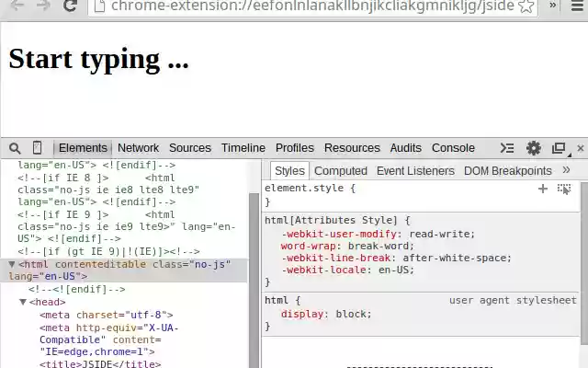Click the word-wrap break-word value
This screenshot has width=588, height=368.
click(378, 246)
